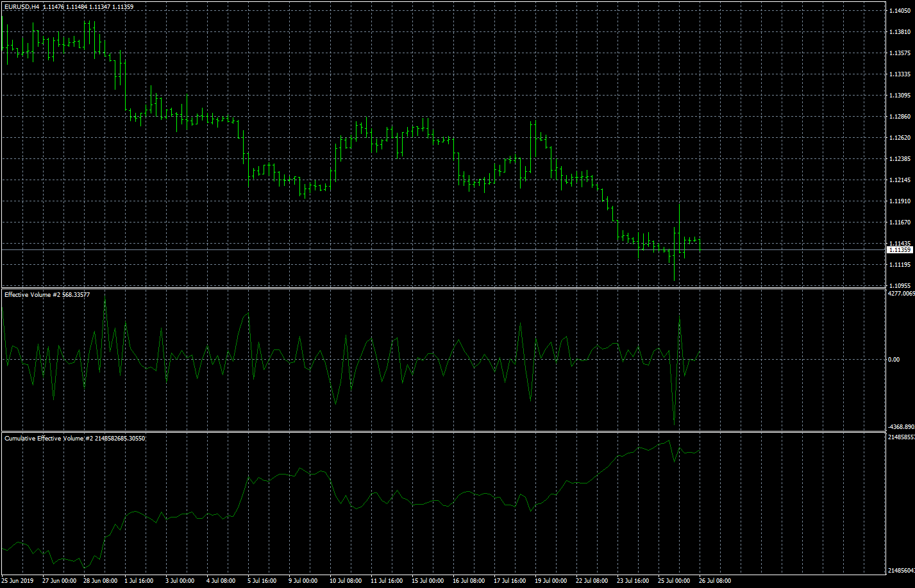Click the 10 Jul 08:00 time label
Screen dimensions: 915x588
pyautogui.click(x=346, y=581)
